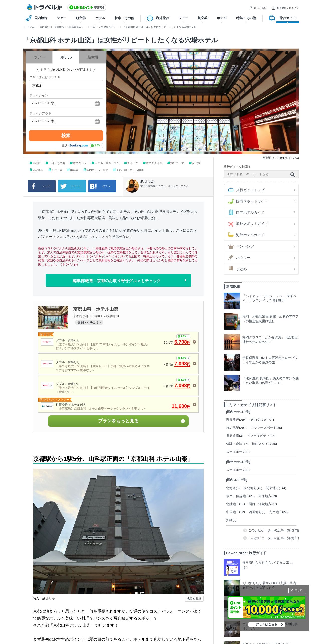
Task: Click the 困った時は help icon
Action: [x=251, y=8]
